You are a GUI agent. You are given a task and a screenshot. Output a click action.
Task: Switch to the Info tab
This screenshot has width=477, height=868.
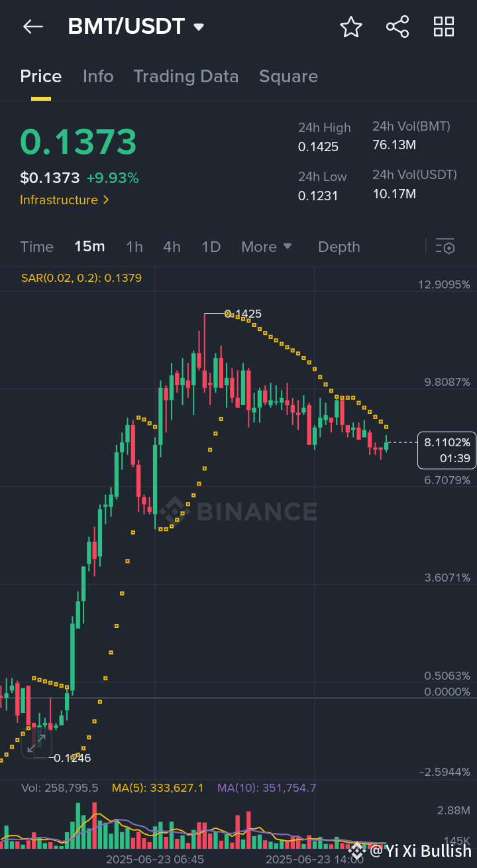tap(98, 76)
